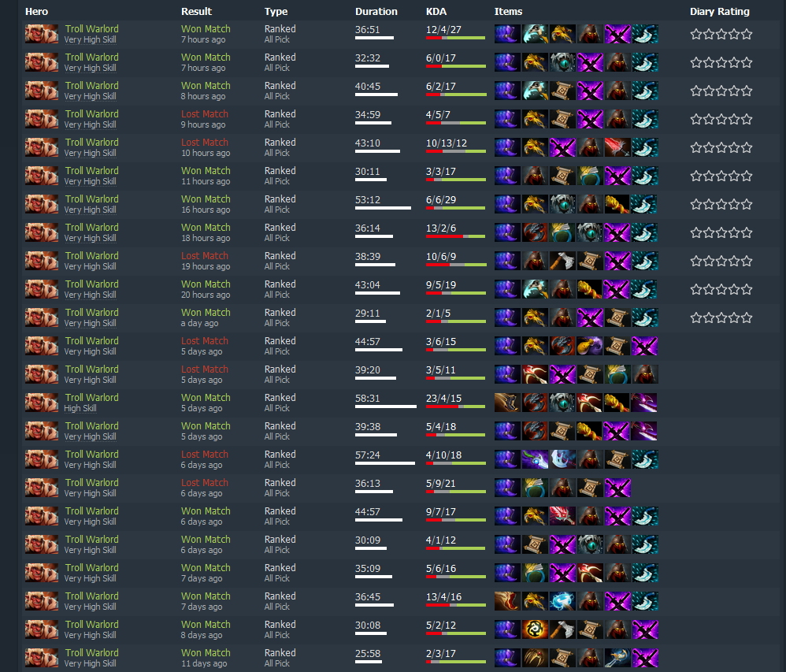Rate the 36:51 match five stars
786x672 pixels.
point(747,34)
